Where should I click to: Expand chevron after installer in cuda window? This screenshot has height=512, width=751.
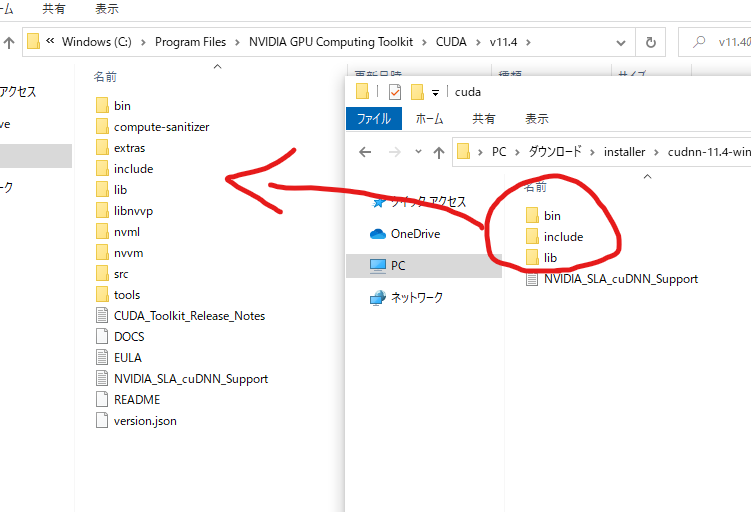pyautogui.click(x=657, y=153)
